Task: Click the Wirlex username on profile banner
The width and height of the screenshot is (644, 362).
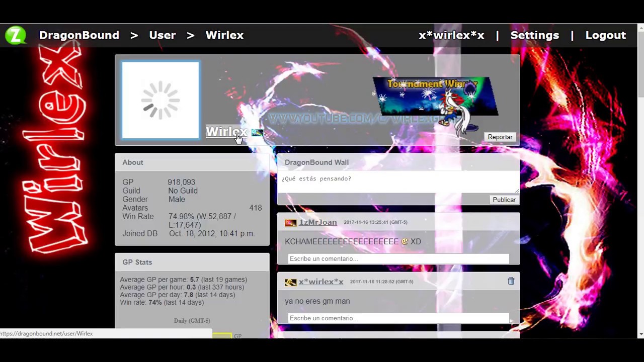Action: (x=226, y=132)
